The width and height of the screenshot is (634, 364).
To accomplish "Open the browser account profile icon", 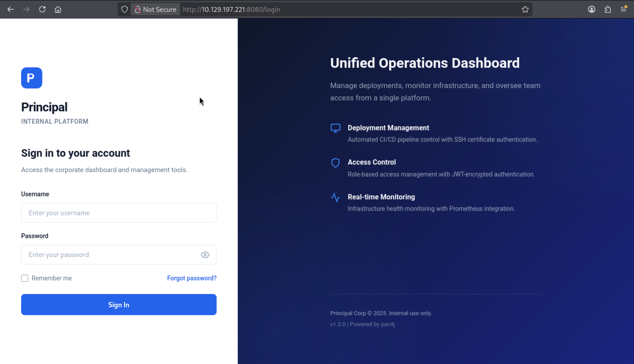I will click(x=592, y=9).
